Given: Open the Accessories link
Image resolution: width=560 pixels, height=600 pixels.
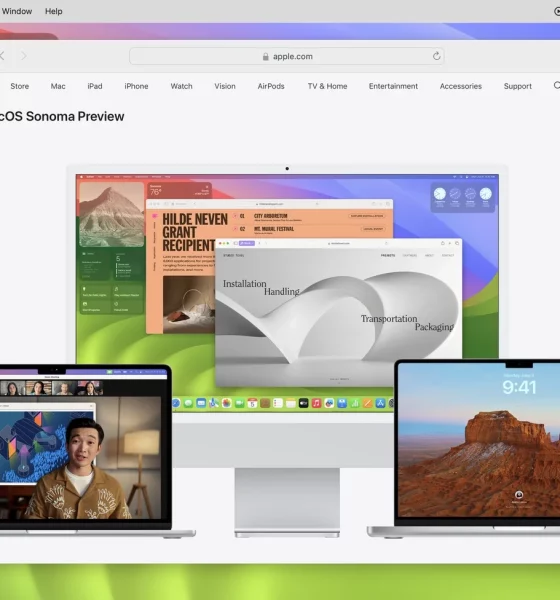Looking at the screenshot, I should [460, 86].
